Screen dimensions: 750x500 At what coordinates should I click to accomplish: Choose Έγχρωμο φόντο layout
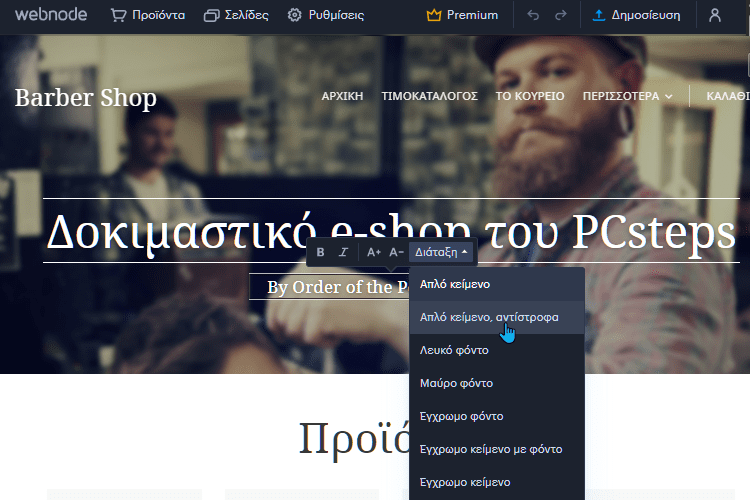[497, 416]
